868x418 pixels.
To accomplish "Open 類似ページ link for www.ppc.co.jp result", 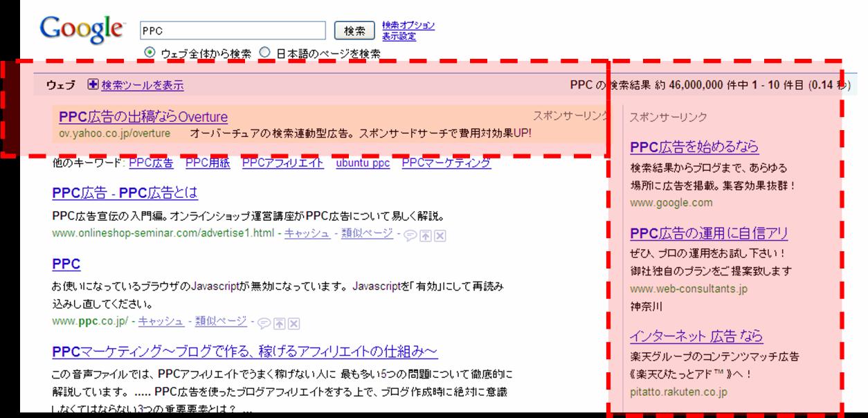I will click(x=221, y=322).
